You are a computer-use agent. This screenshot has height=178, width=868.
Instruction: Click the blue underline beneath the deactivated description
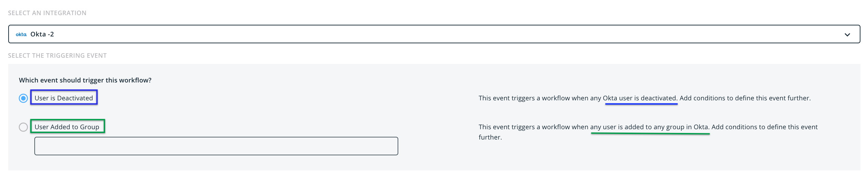pyautogui.click(x=641, y=104)
